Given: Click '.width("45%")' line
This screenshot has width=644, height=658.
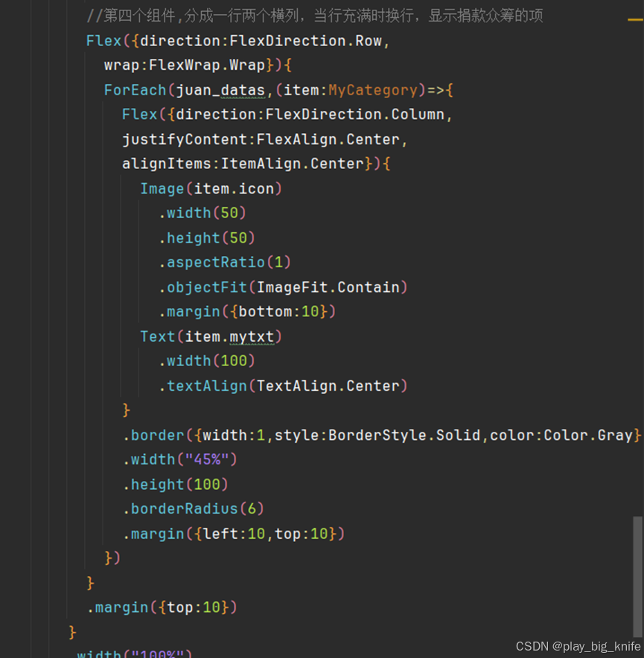Looking at the screenshot, I should point(179,459).
